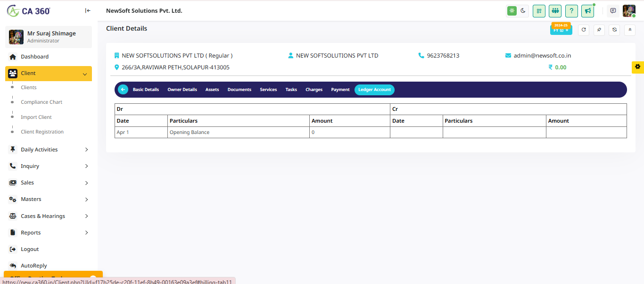
Task: Switch to the Tasks tab
Action: (x=291, y=90)
